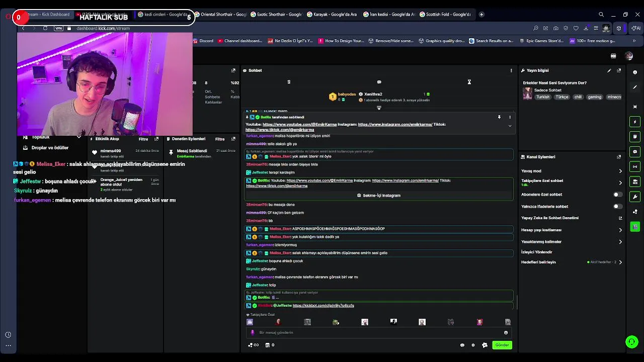Switch to Scottish Fold Google tab

[x=445, y=15]
